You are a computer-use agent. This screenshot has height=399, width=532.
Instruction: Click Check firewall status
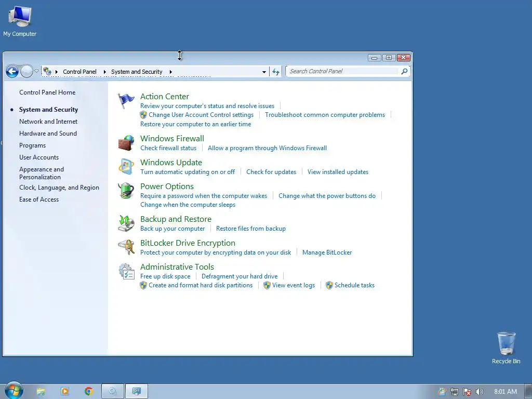click(x=168, y=148)
